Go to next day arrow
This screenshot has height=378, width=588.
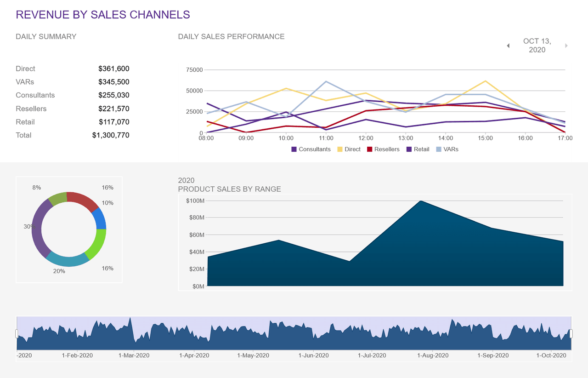point(566,46)
